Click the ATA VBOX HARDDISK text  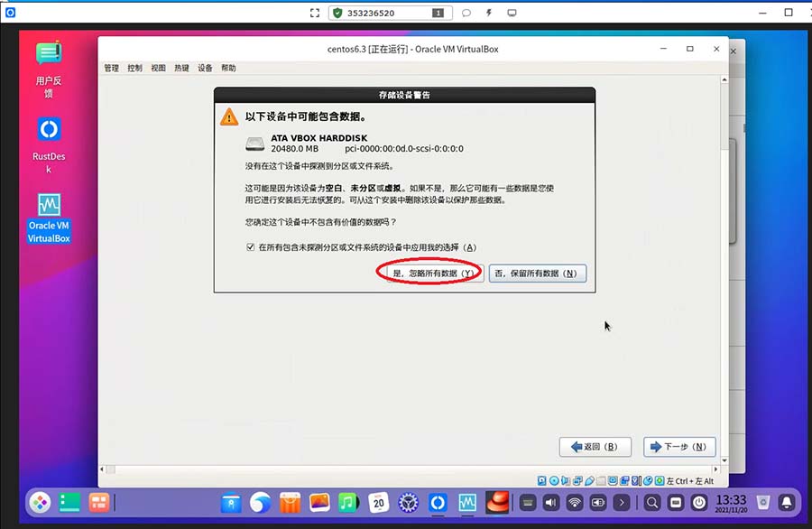pos(319,138)
